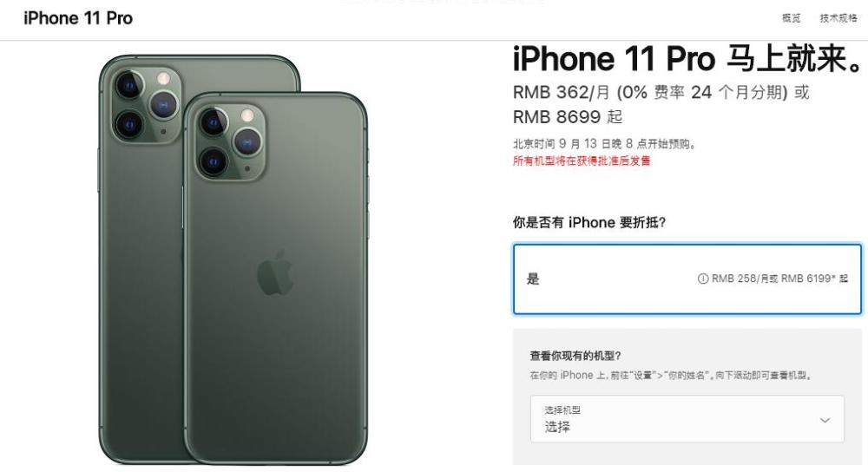Click the info icon beside RMB 258/月

pos(702,279)
